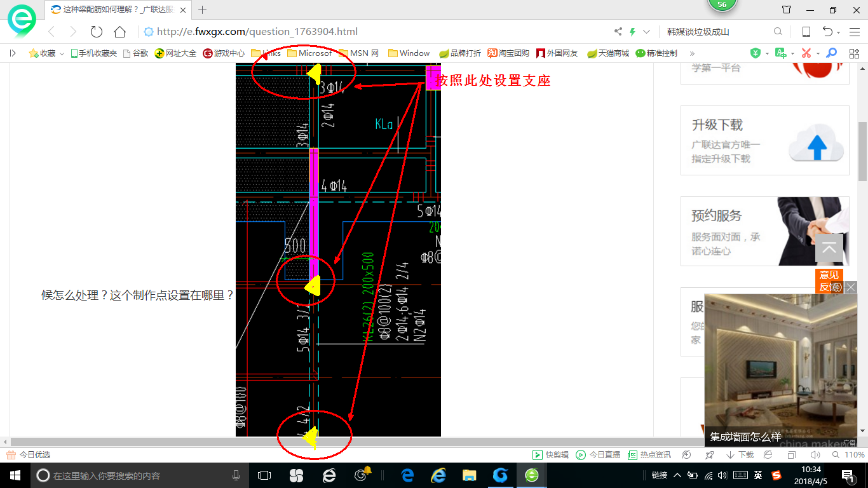The width and height of the screenshot is (868, 488).
Task: Expand the bookmarks sidebar toggle arrow
Action: (x=13, y=53)
